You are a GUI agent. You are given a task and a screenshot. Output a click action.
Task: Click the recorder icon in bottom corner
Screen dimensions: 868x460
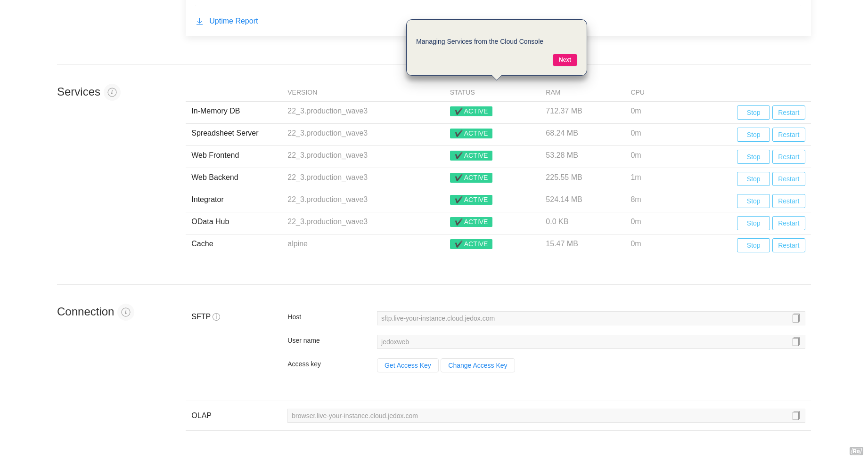(x=856, y=451)
